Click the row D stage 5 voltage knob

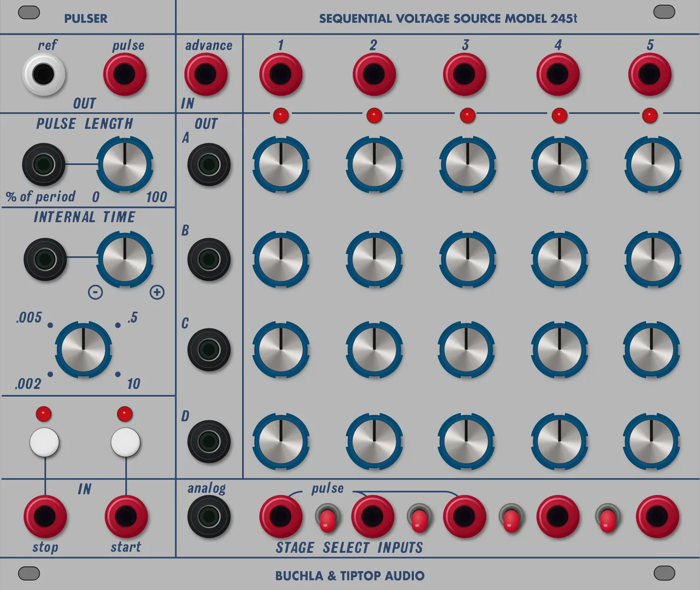(652, 441)
